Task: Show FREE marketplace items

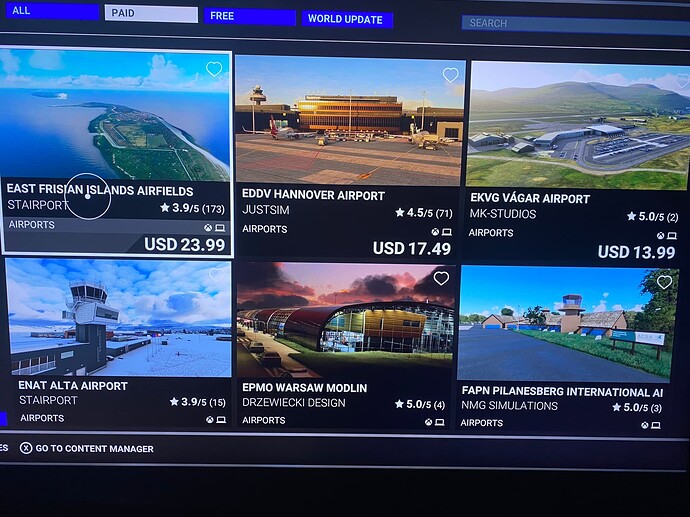Action: tap(250, 17)
